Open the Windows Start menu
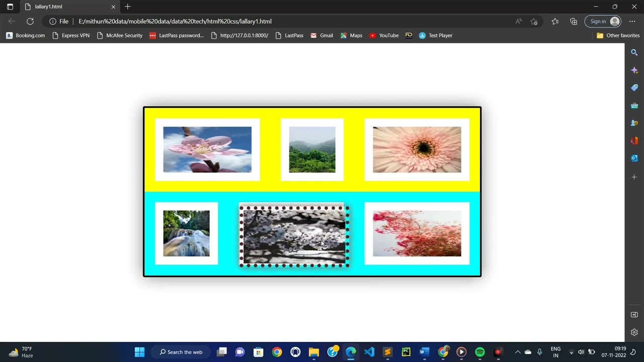Screen dimensions: 644x362 point(140,352)
